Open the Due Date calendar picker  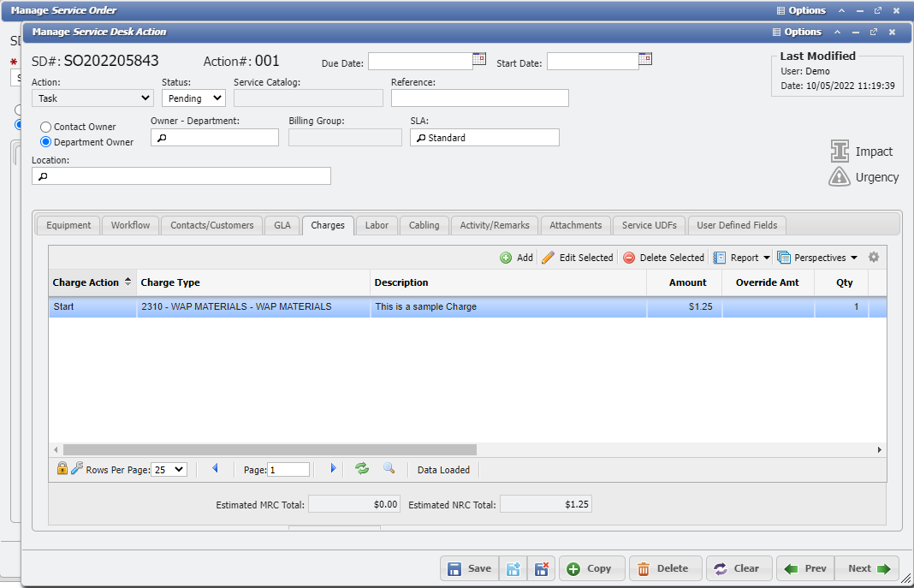pyautogui.click(x=478, y=60)
